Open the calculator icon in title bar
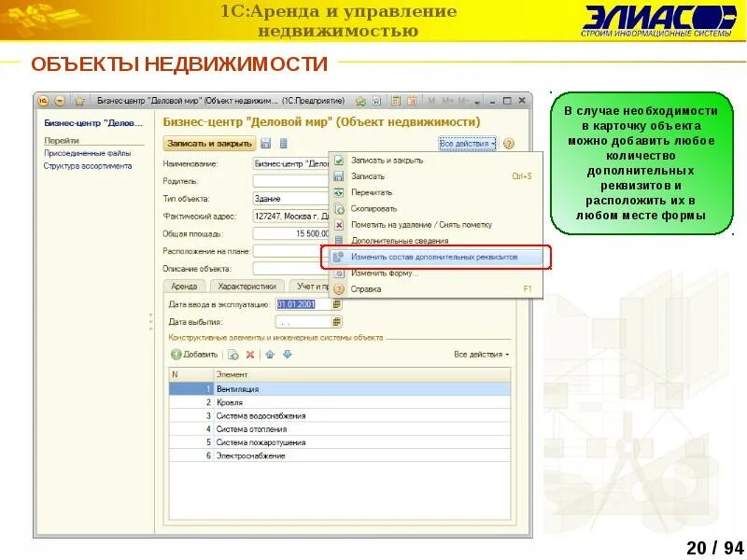The height and width of the screenshot is (560, 747). point(396,101)
